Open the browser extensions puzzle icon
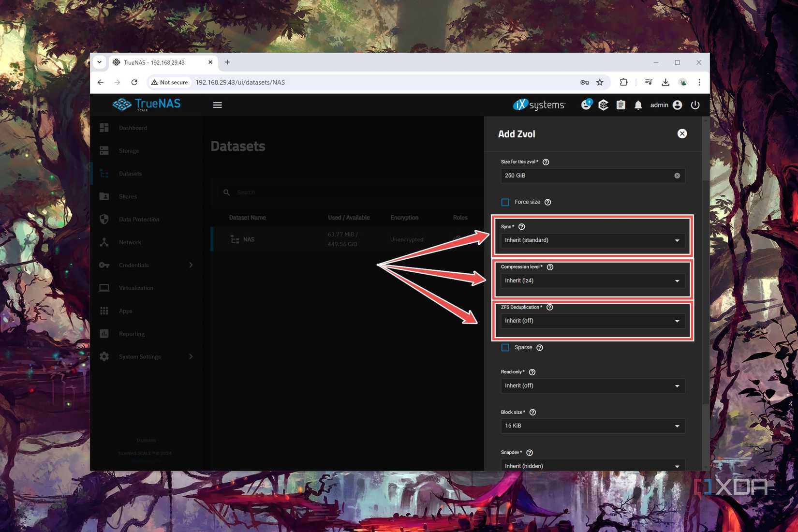 (623, 82)
